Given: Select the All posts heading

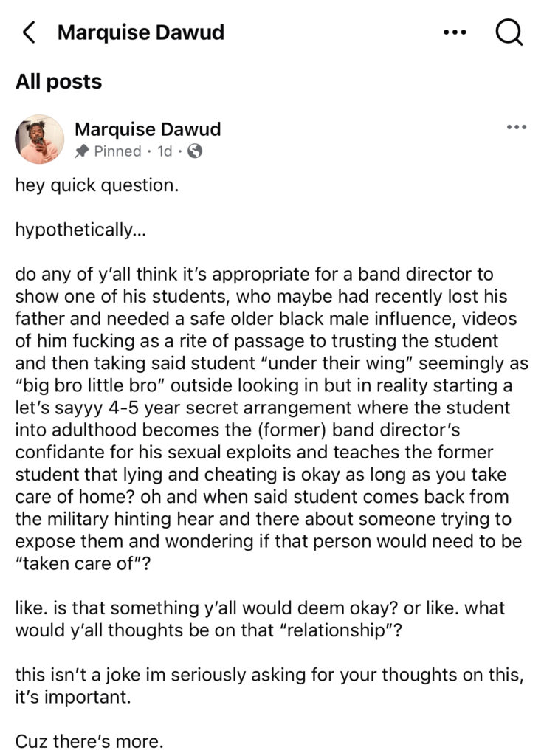Looking at the screenshot, I should click(59, 81).
